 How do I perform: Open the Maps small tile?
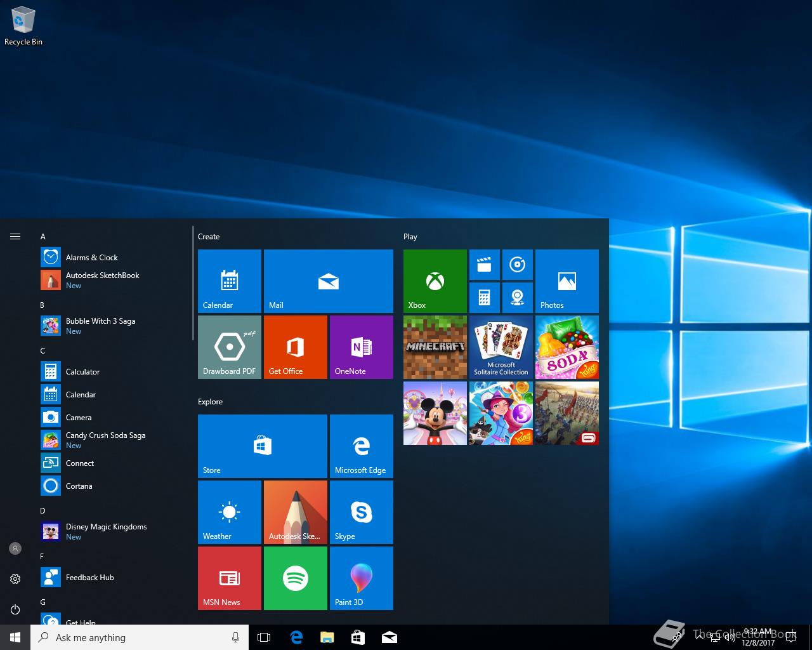pyautogui.click(x=518, y=298)
